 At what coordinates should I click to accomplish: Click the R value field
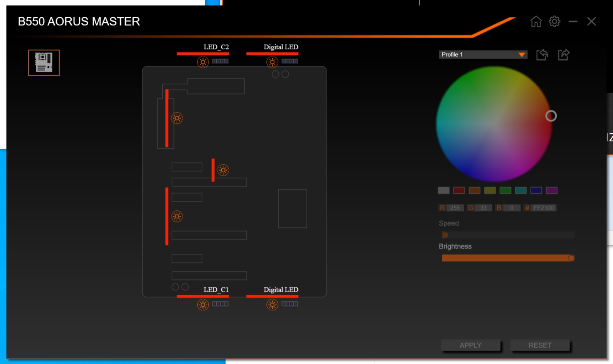pos(455,208)
